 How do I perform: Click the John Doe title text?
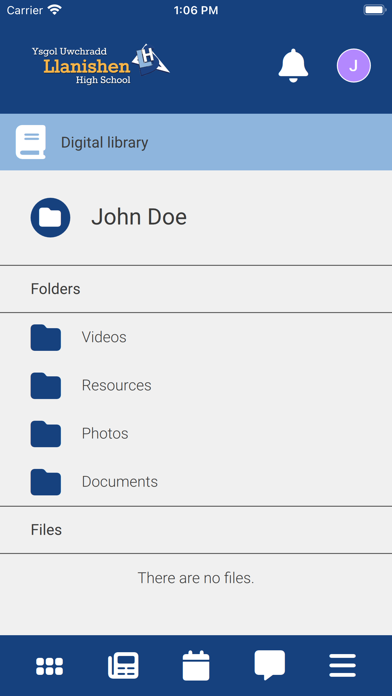pos(139,217)
